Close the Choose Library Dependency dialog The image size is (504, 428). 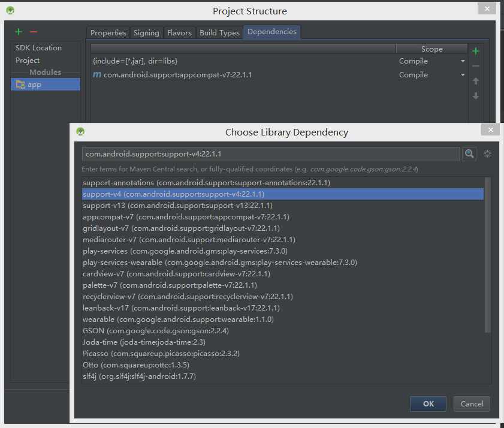(490, 130)
